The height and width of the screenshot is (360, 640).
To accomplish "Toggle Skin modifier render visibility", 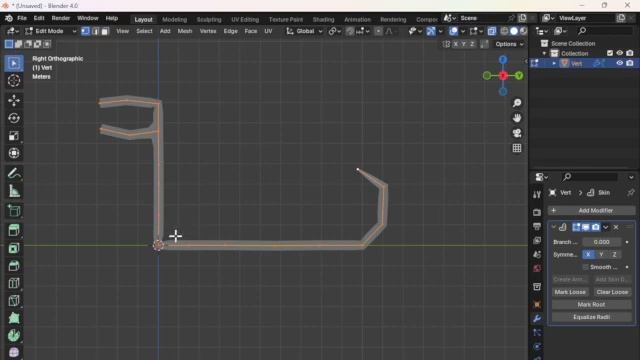I will pos(596,227).
